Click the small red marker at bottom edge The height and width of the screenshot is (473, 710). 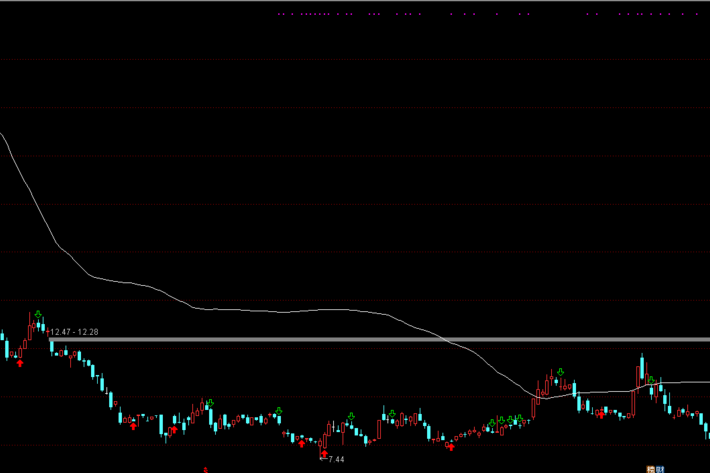[x=206, y=468]
